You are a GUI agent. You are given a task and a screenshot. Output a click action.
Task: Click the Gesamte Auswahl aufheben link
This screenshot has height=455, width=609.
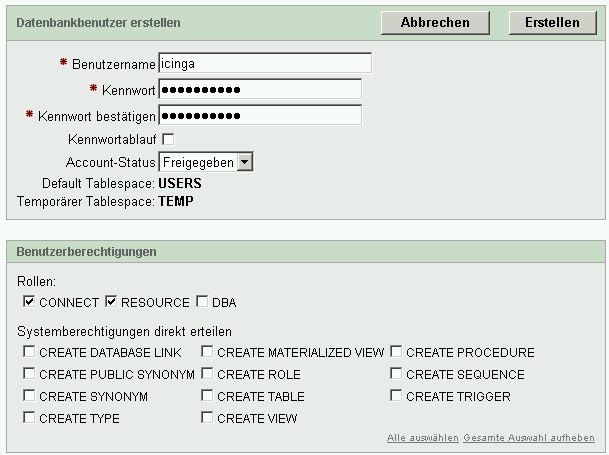(529, 438)
